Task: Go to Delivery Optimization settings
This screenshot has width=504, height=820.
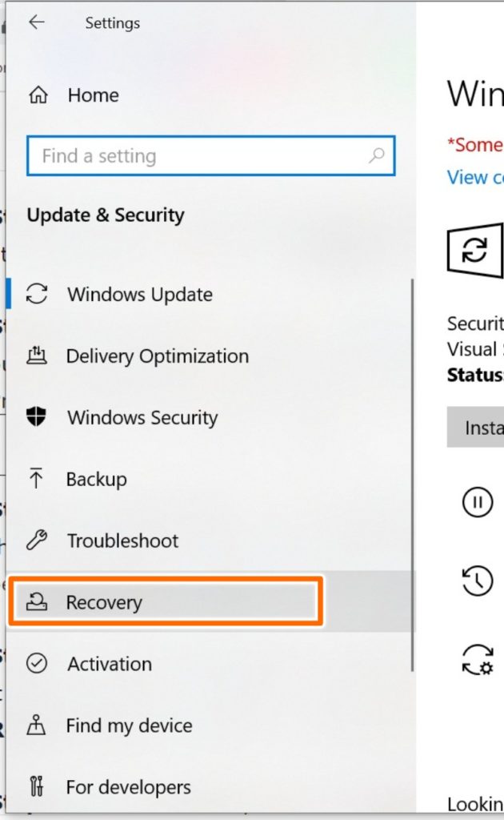Action: pyautogui.click(x=157, y=356)
